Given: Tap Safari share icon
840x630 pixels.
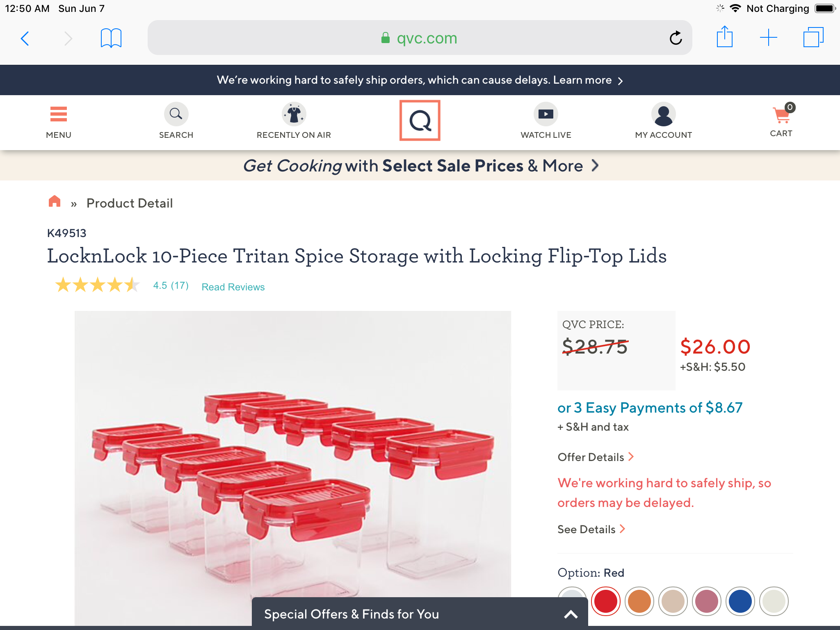Looking at the screenshot, I should click(x=724, y=38).
